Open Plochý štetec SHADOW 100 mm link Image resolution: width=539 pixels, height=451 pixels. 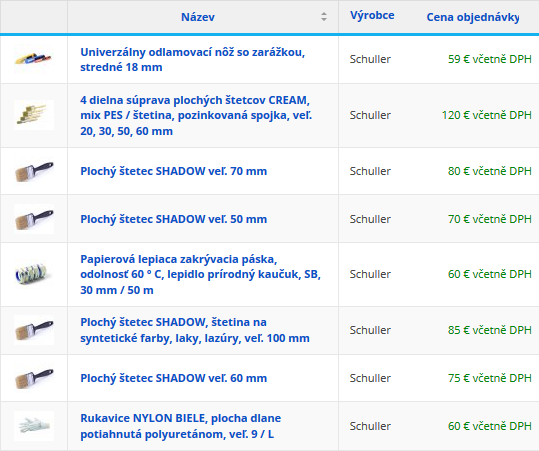(x=195, y=330)
